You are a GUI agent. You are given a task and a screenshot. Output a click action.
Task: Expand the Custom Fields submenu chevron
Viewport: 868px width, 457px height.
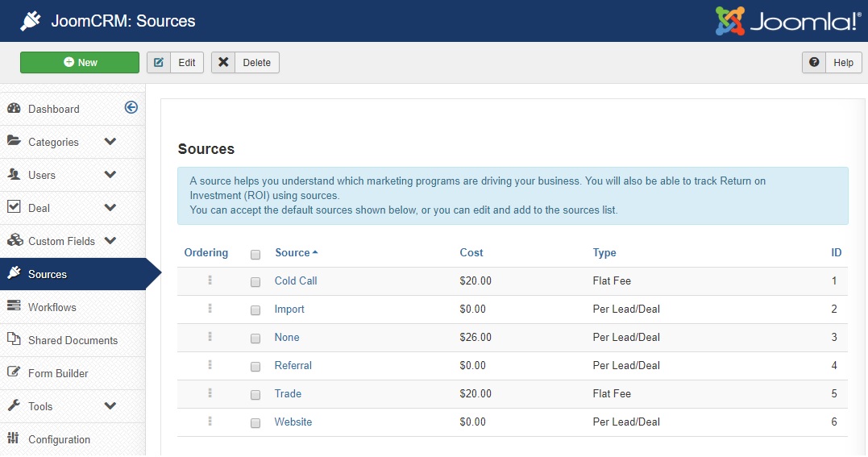pyautogui.click(x=110, y=240)
